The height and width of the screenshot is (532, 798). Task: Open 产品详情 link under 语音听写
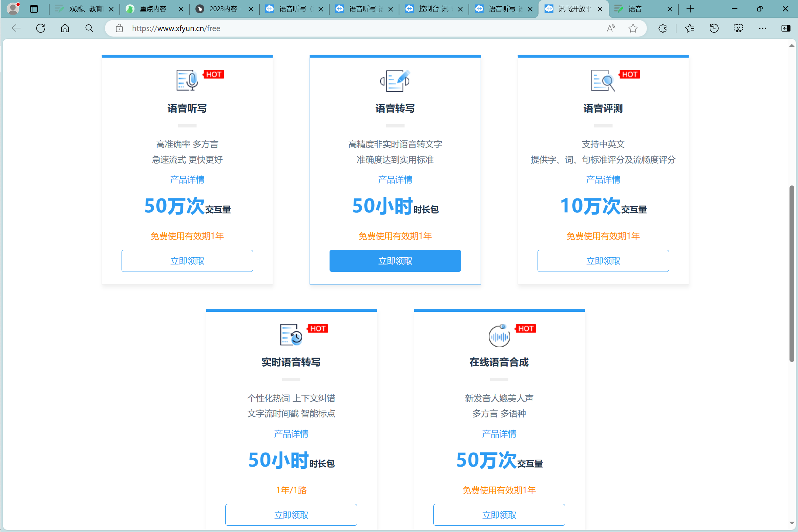point(187,180)
